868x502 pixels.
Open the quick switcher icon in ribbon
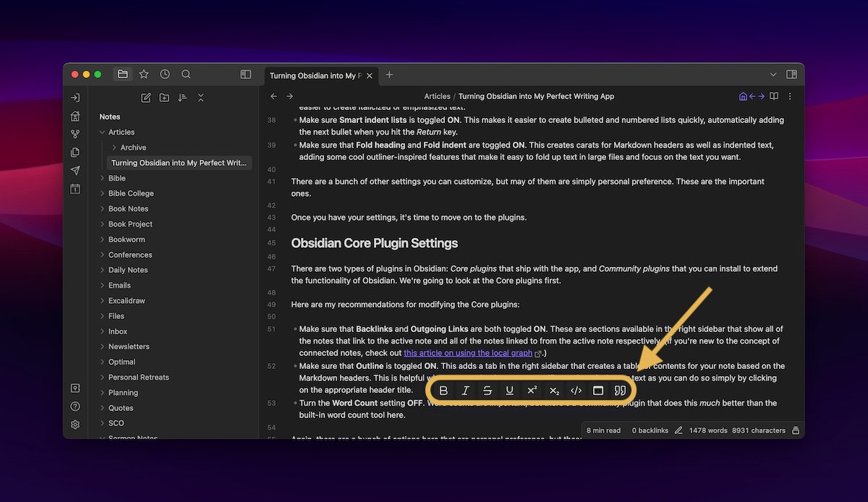pyautogui.click(x=75, y=98)
